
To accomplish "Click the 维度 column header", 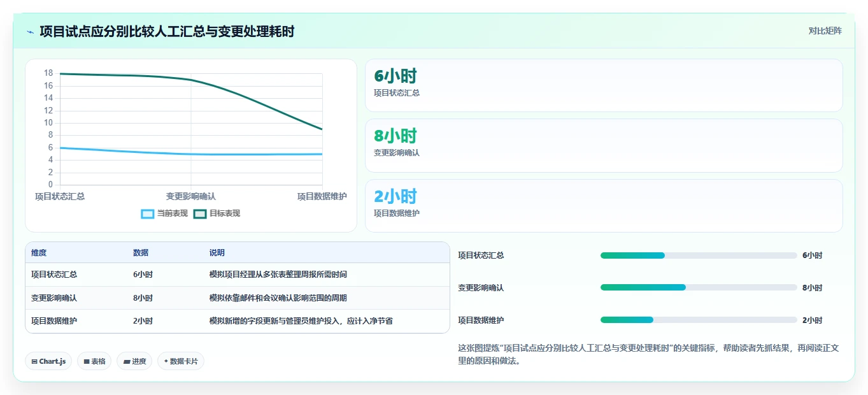I will pos(39,253).
